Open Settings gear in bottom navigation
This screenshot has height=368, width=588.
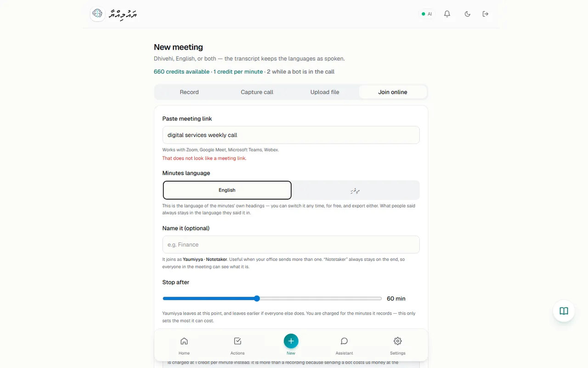pyautogui.click(x=398, y=346)
